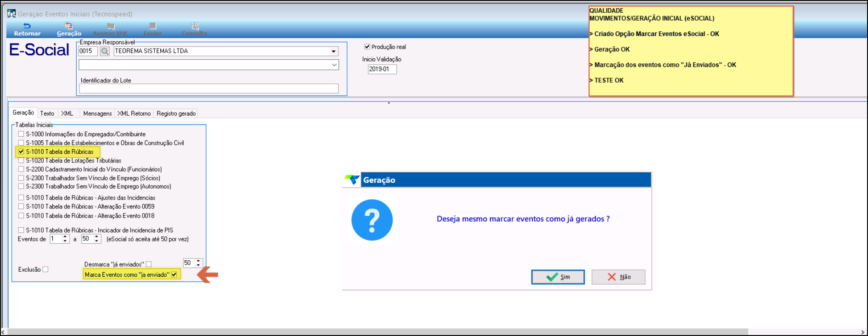Image resolution: width=868 pixels, height=336 pixels.
Task: Uncheck Marca Eventos como "ja enviado"
Action: click(x=174, y=274)
